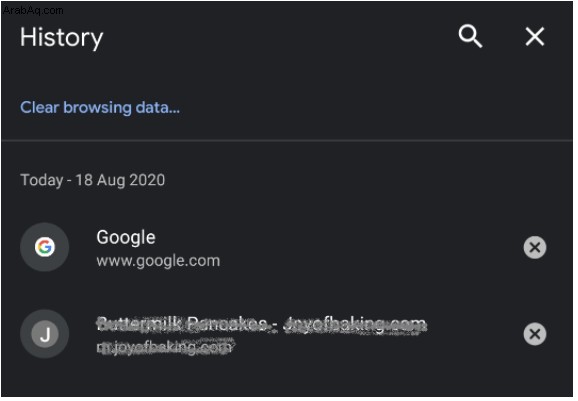578x401 pixels.
Task: Remove the Google entry from history
Action: point(535,247)
